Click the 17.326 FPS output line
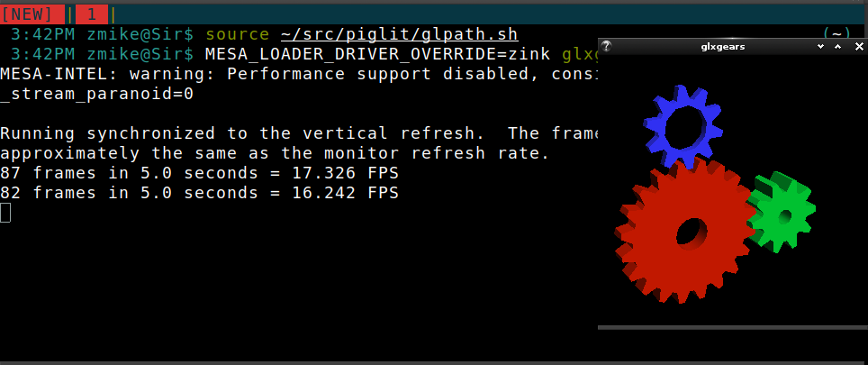 (199, 173)
